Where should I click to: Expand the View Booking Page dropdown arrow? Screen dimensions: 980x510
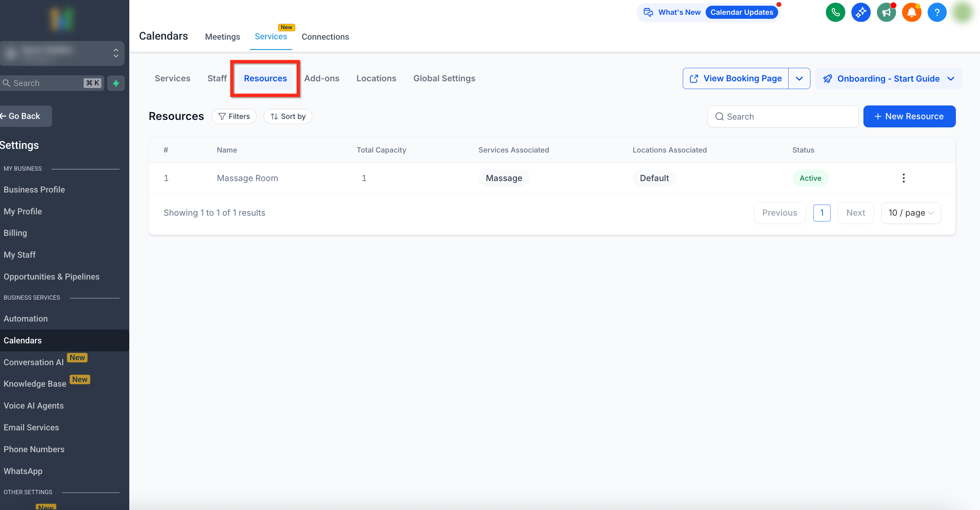799,78
